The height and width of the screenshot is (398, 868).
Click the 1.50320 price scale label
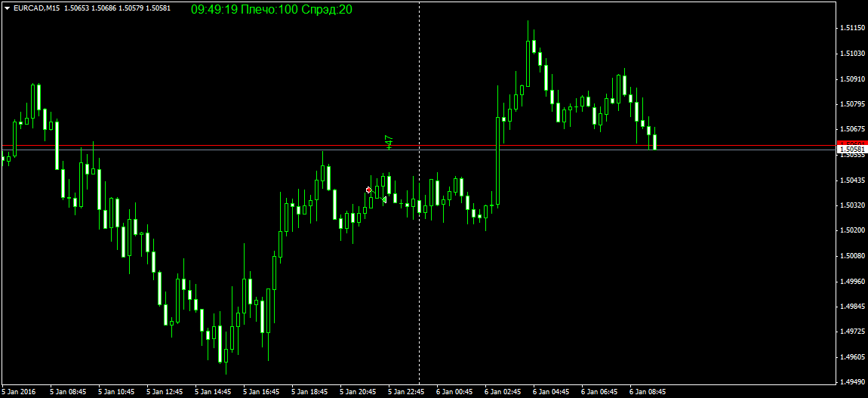[852, 205]
